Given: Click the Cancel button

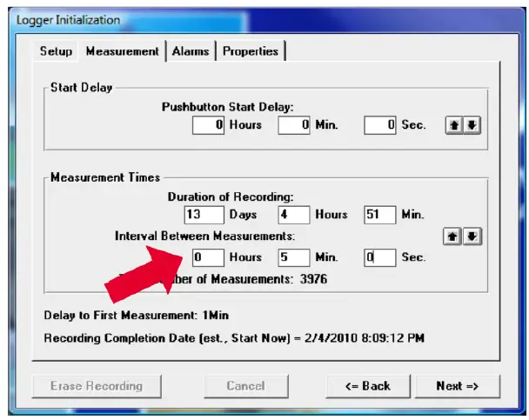Looking at the screenshot, I should point(246,386).
